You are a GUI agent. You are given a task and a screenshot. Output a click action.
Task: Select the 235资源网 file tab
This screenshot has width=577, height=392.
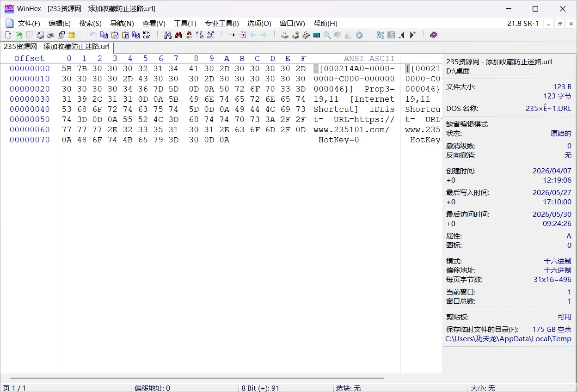[x=57, y=47]
